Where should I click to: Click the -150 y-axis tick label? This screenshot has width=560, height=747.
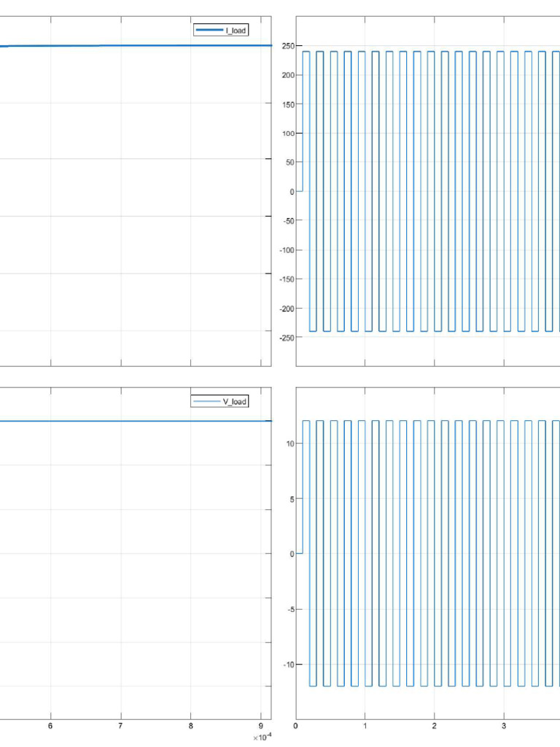287,279
